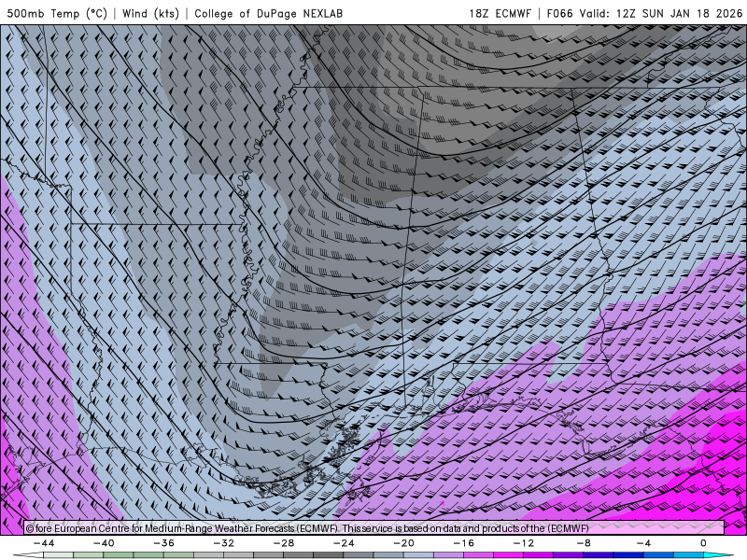Click the -24 colorbar label

pyautogui.click(x=344, y=543)
